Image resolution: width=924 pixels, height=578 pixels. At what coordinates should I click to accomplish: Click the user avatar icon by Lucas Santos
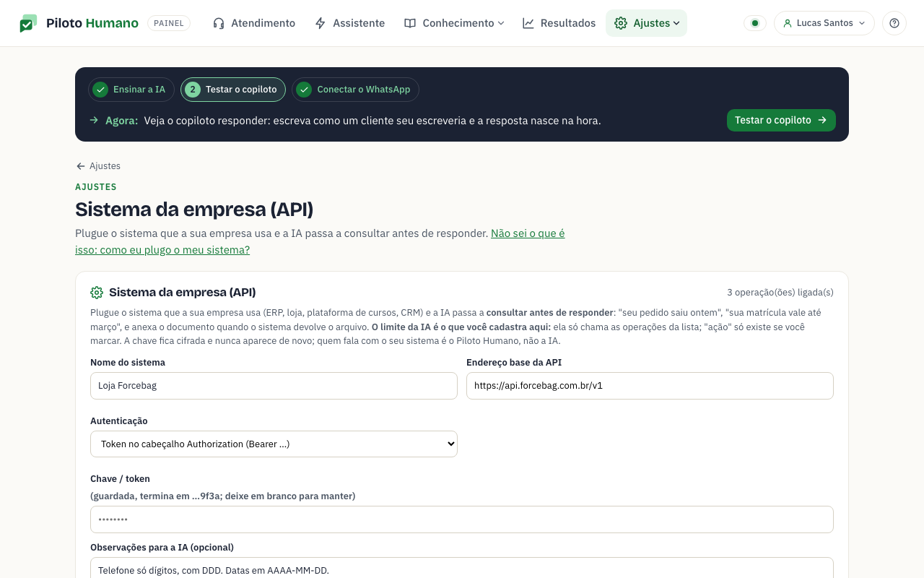click(x=788, y=23)
